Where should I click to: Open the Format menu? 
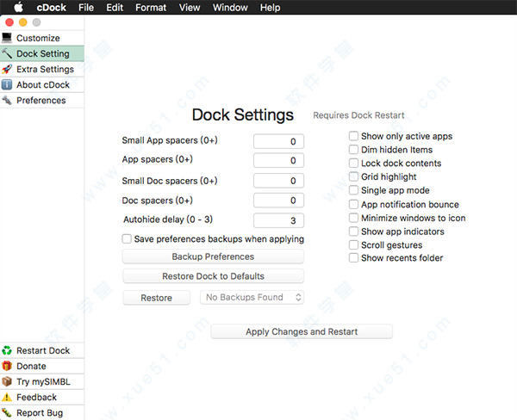pyautogui.click(x=151, y=7)
